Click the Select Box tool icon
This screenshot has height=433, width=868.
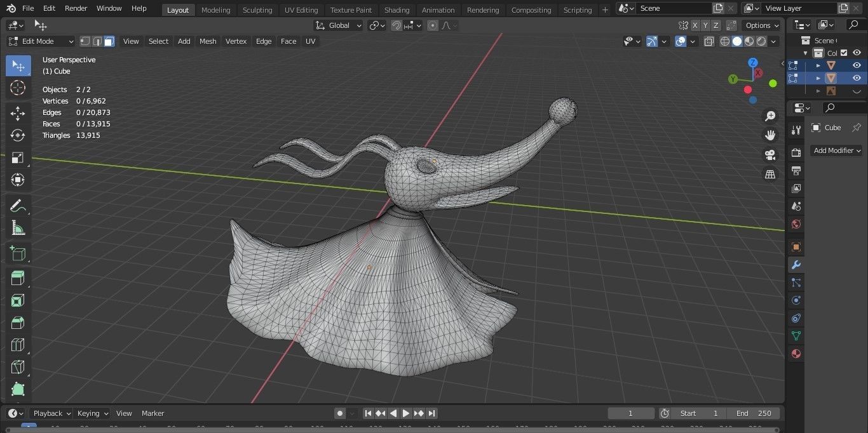[18, 66]
